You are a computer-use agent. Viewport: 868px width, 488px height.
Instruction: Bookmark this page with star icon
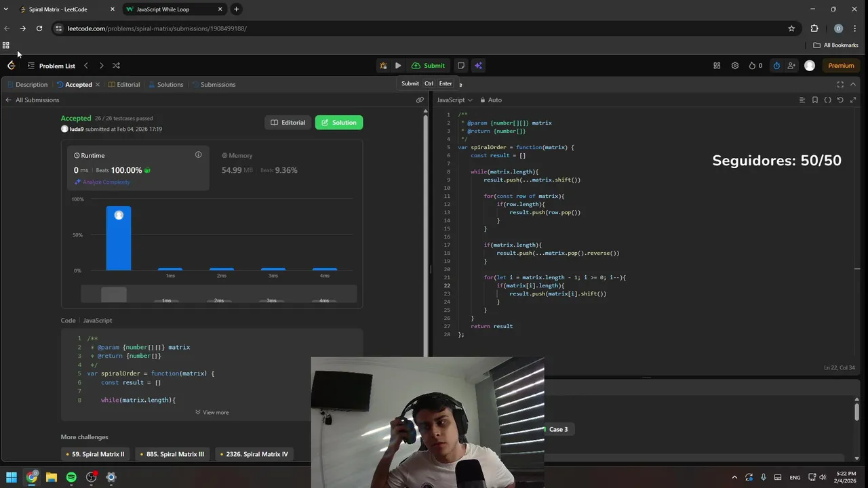coord(791,28)
